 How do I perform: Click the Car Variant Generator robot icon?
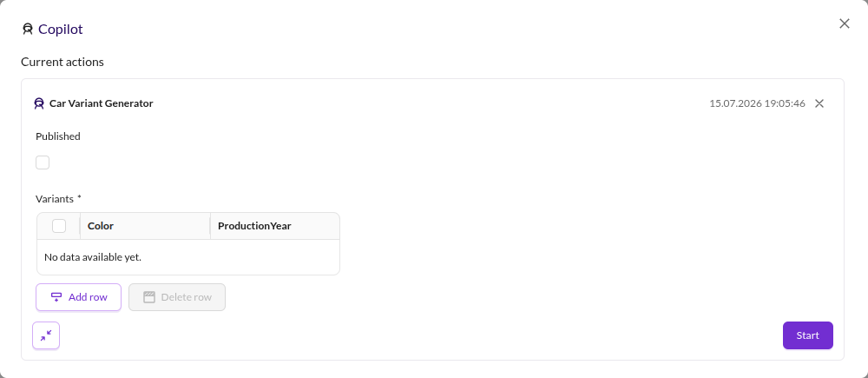point(39,103)
